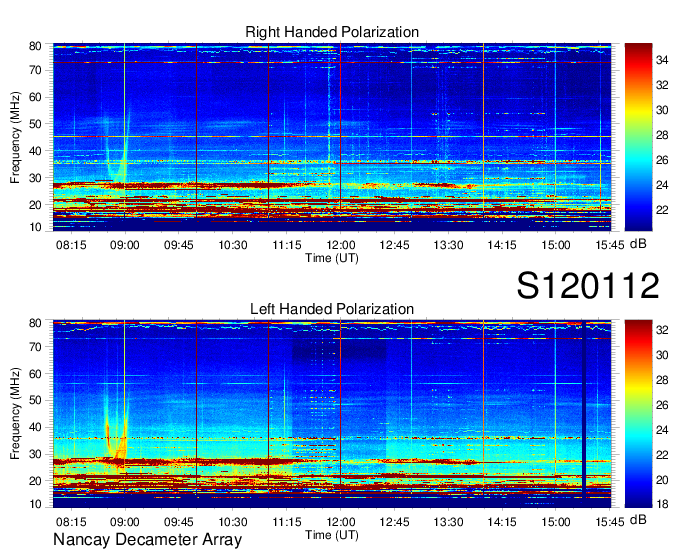This screenshot has width=680, height=552.
Task: Click the right-handed polarization colorbar
Action: click(638, 137)
